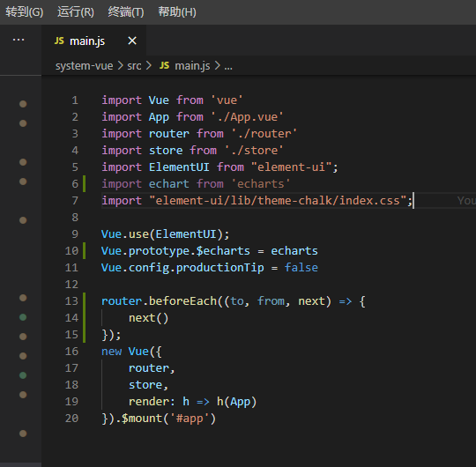
Task: Open the 帮助(H) menu
Action: pos(177,12)
